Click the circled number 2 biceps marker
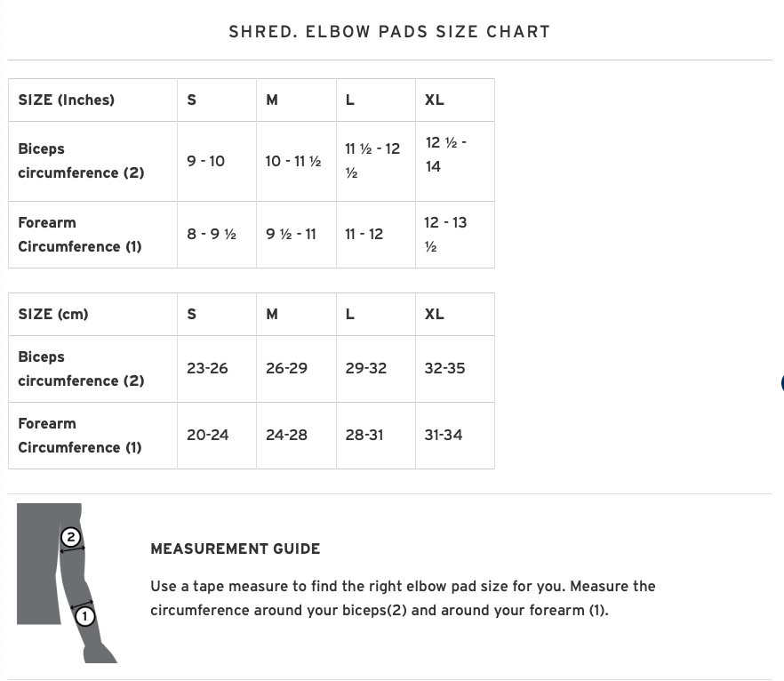This screenshot has width=784, height=681. (71, 537)
